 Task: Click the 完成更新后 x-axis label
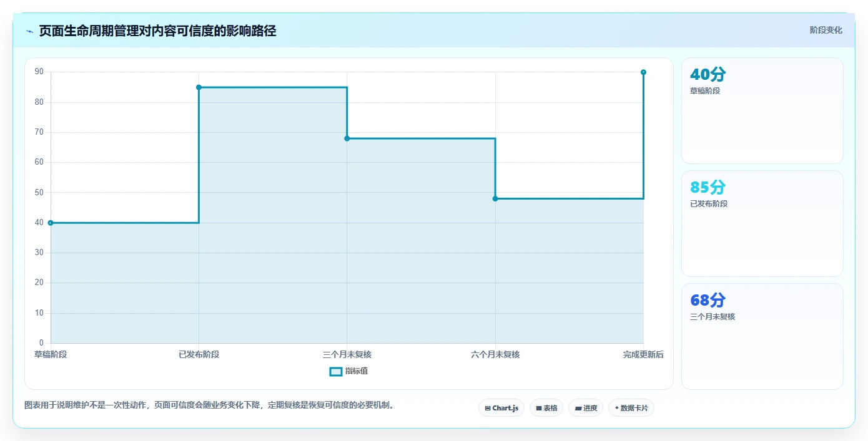(x=643, y=354)
